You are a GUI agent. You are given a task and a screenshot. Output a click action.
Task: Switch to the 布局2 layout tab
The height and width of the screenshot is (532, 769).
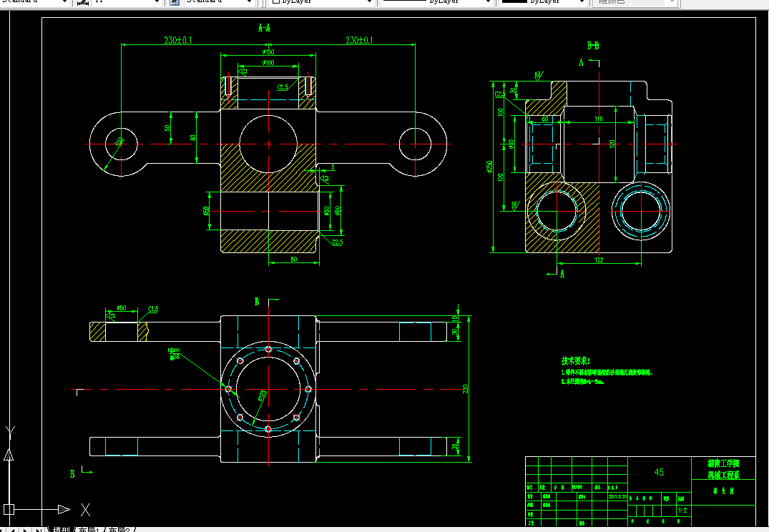(x=119, y=530)
